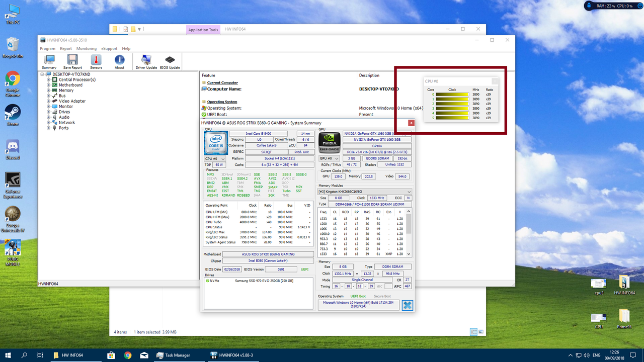This screenshot has width=644, height=362.
Task: Expand the Bus tree node
Action: [49, 96]
